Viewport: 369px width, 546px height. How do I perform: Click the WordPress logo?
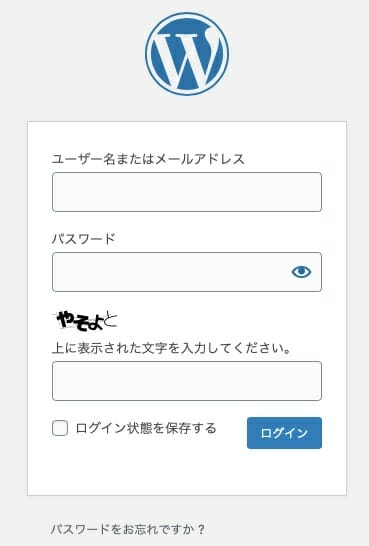coord(187,54)
